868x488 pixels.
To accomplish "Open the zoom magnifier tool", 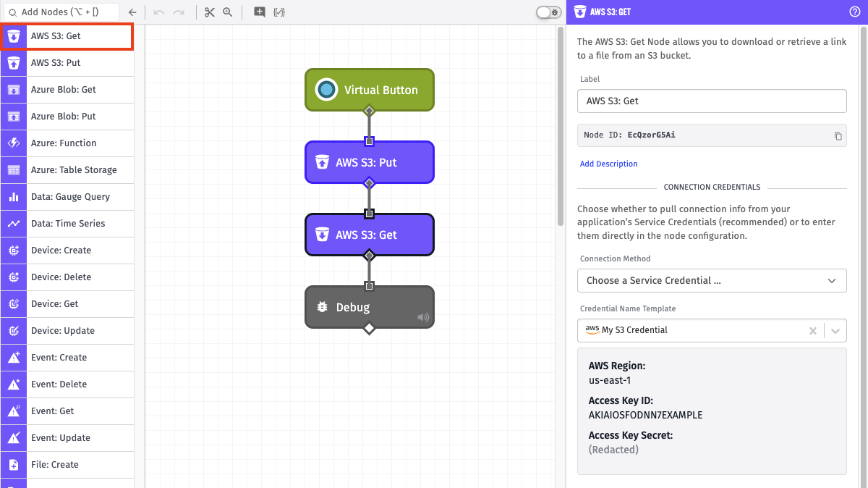I will point(228,12).
